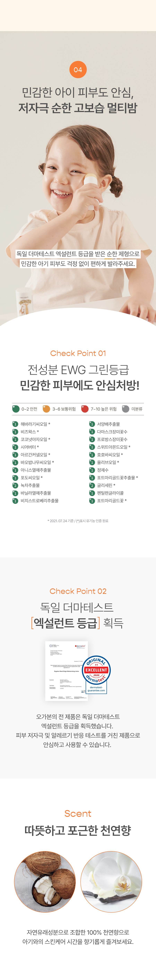Click the orange 04 circle badge
Screen dimensions: 156x980
78,70
